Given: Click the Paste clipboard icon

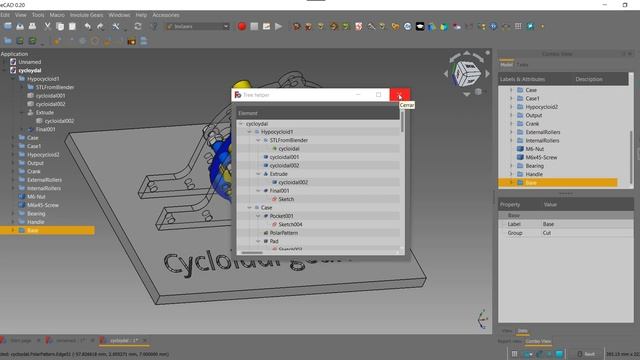Looking at the screenshot, I should [72, 27].
